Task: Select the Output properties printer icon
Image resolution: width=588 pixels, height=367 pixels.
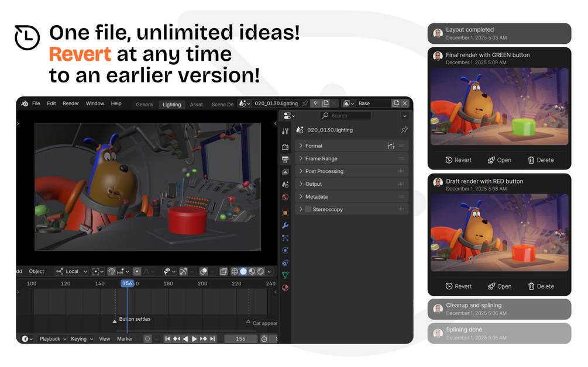Action: [286, 160]
